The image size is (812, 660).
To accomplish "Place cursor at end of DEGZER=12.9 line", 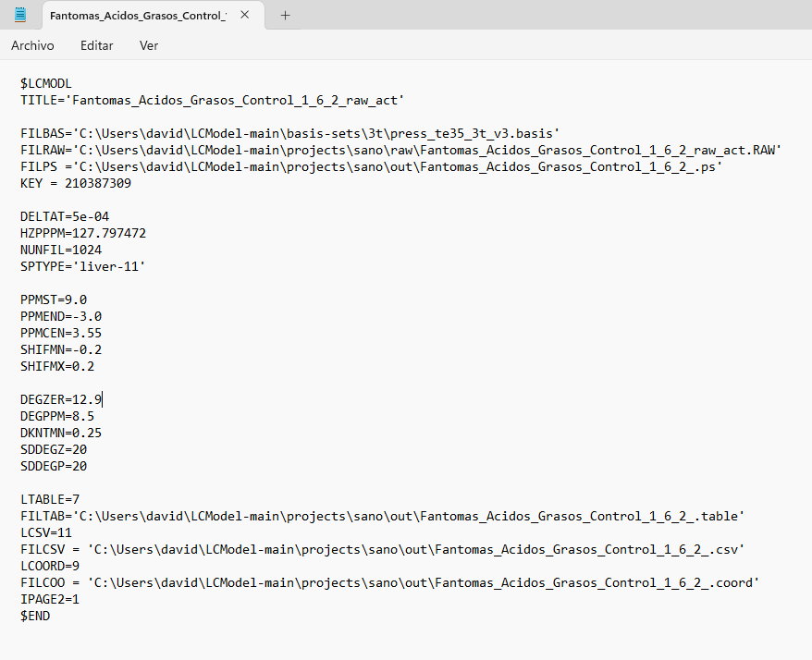I will (103, 399).
